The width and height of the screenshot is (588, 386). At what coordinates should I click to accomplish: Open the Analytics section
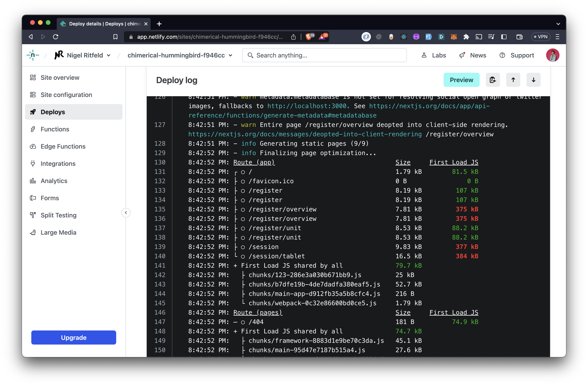point(54,180)
